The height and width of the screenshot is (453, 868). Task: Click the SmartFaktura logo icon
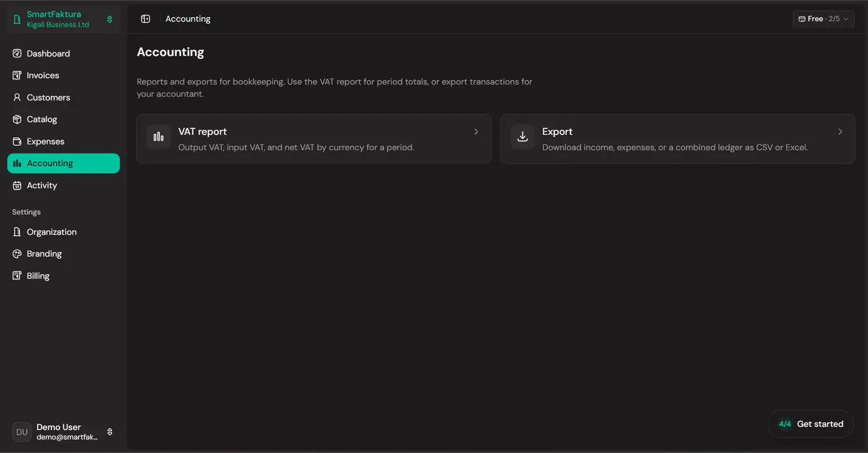click(x=17, y=19)
